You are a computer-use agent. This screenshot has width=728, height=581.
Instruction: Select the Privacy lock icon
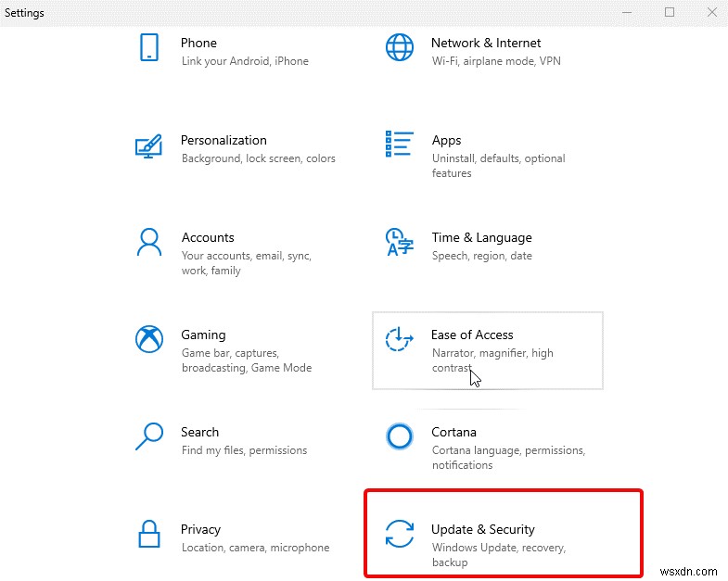pyautogui.click(x=149, y=534)
